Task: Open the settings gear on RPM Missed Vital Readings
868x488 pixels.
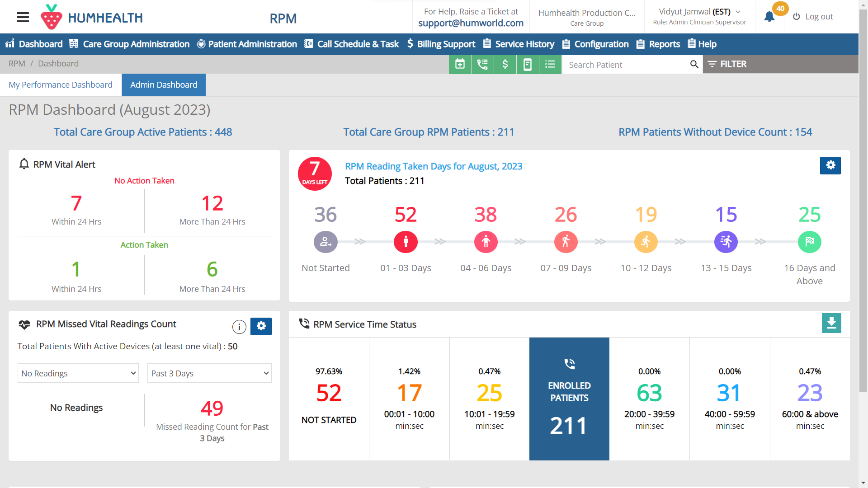Action: 261,326
